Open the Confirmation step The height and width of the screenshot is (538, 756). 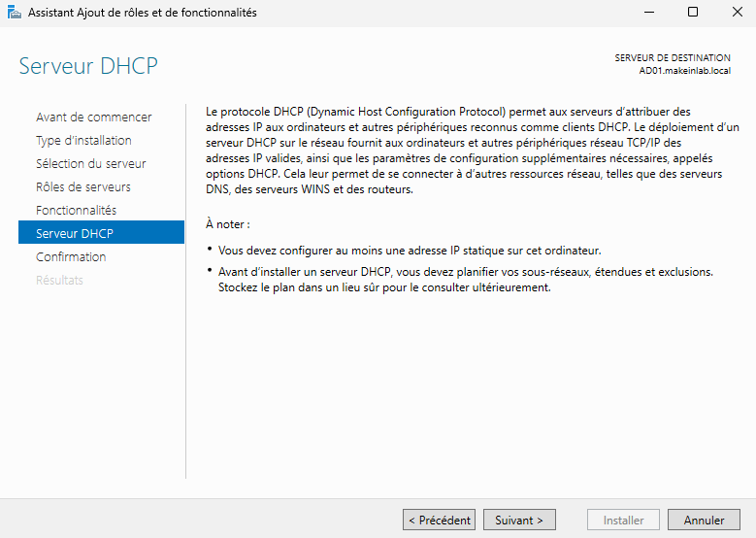pyautogui.click(x=71, y=256)
